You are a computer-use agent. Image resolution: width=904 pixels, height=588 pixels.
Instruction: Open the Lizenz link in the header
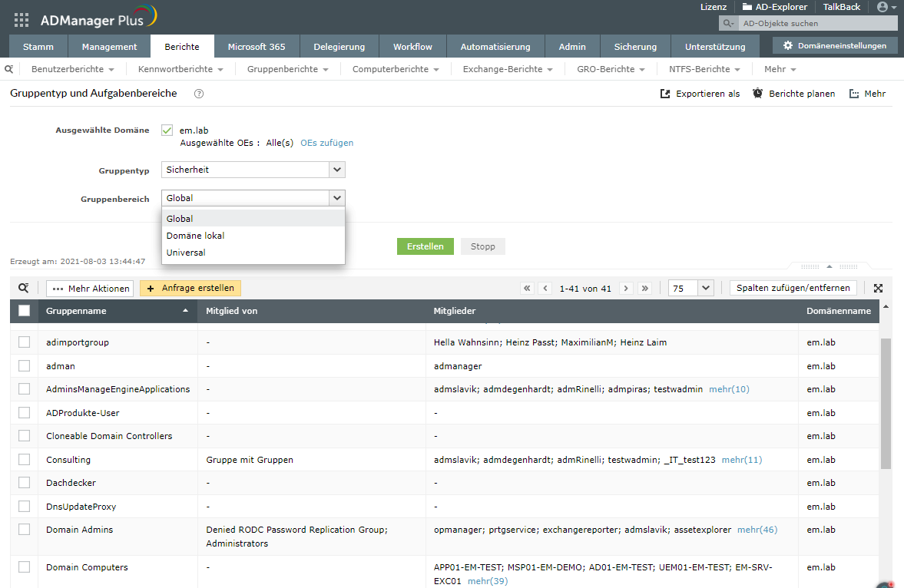point(714,7)
